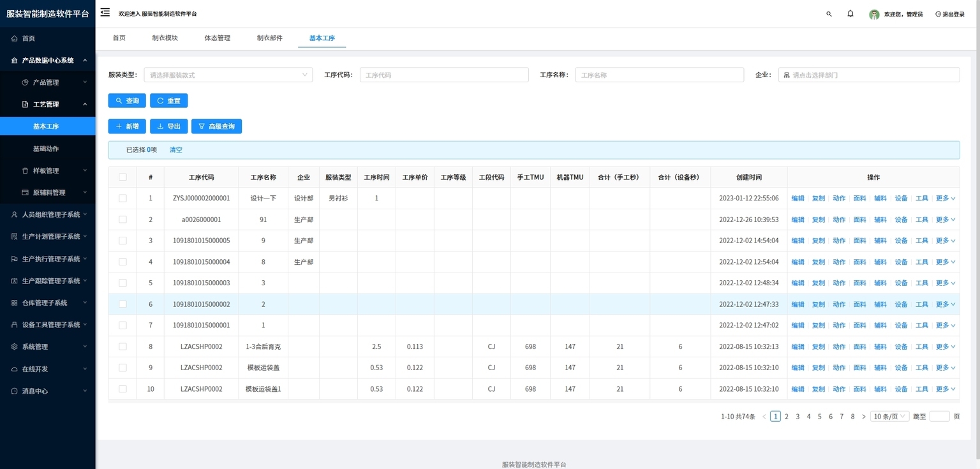Open the 10条/页 page size dropdown
This screenshot has height=469, width=980.
tap(889, 417)
